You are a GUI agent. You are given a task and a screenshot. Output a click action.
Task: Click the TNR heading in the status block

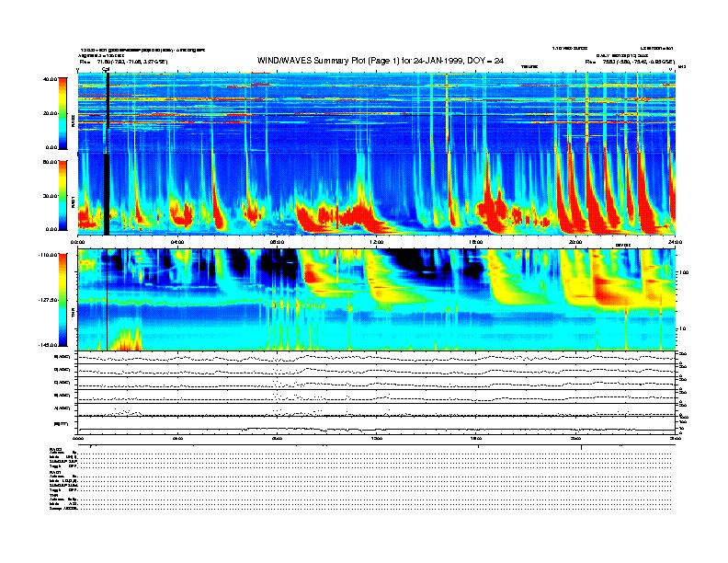pyautogui.click(x=53, y=495)
